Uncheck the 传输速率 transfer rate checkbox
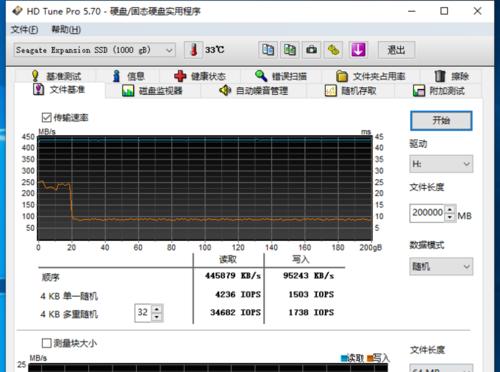Viewport: 500px width, 372px height. pos(46,117)
